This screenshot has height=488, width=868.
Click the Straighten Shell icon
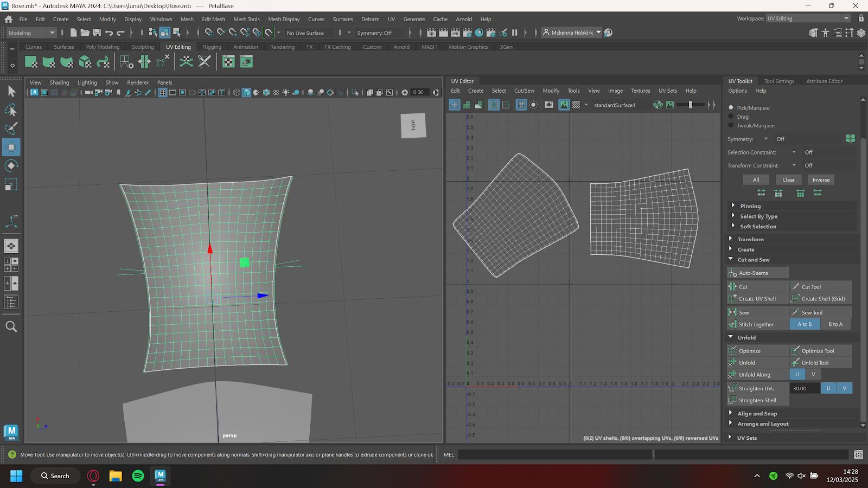tap(732, 401)
